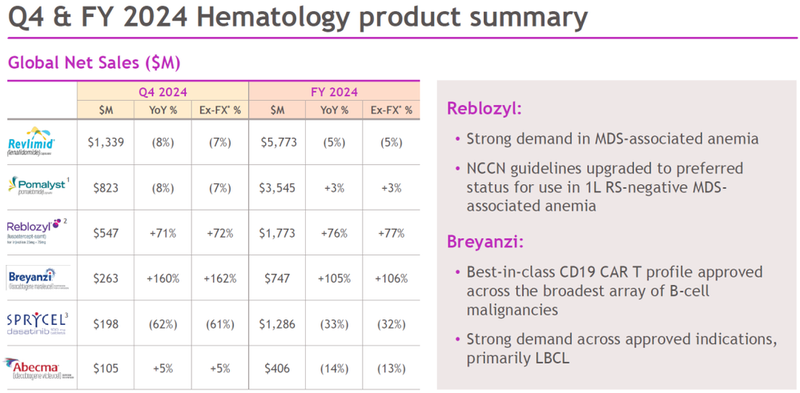Click Reblozyl FY sales value $1,773

click(x=277, y=234)
